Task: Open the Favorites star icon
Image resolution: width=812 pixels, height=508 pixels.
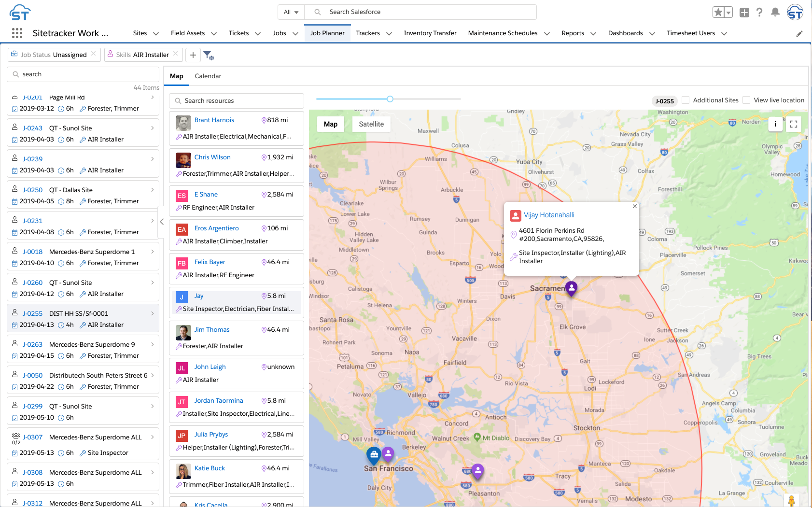Action: (718, 12)
